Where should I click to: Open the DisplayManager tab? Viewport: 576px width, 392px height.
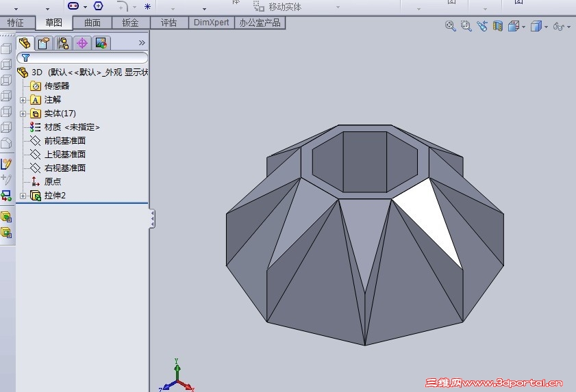[101, 43]
